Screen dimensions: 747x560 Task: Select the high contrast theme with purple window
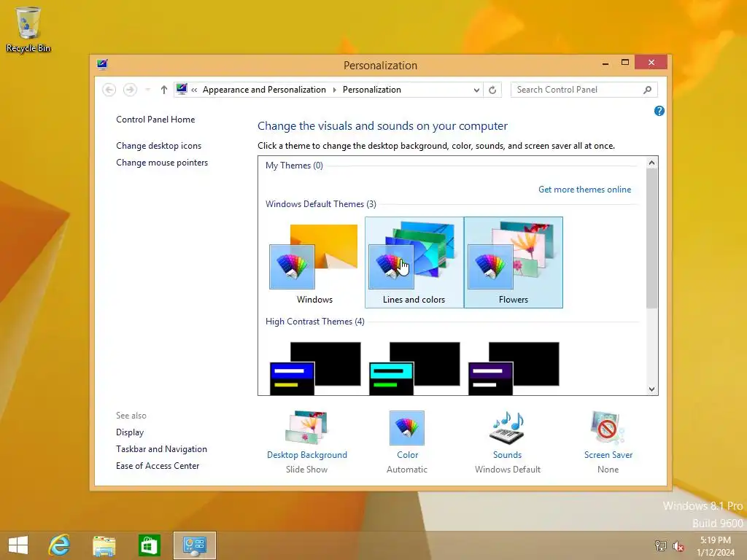click(514, 368)
